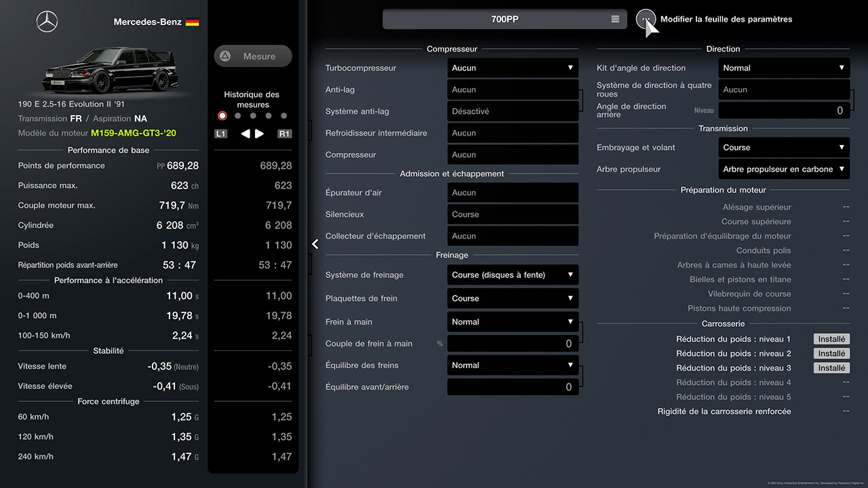This screenshot has width=868, height=488.
Task: Open Turbocompresseur dropdown
Action: tap(513, 68)
